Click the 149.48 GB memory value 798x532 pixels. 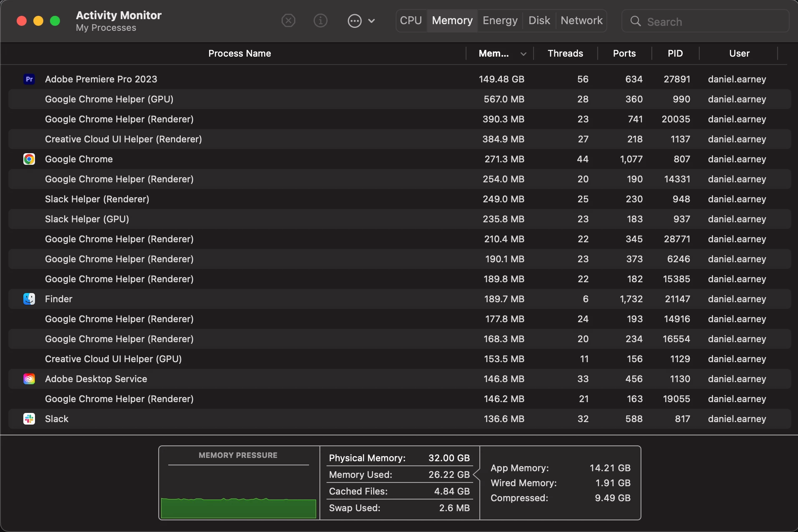pyautogui.click(x=501, y=79)
